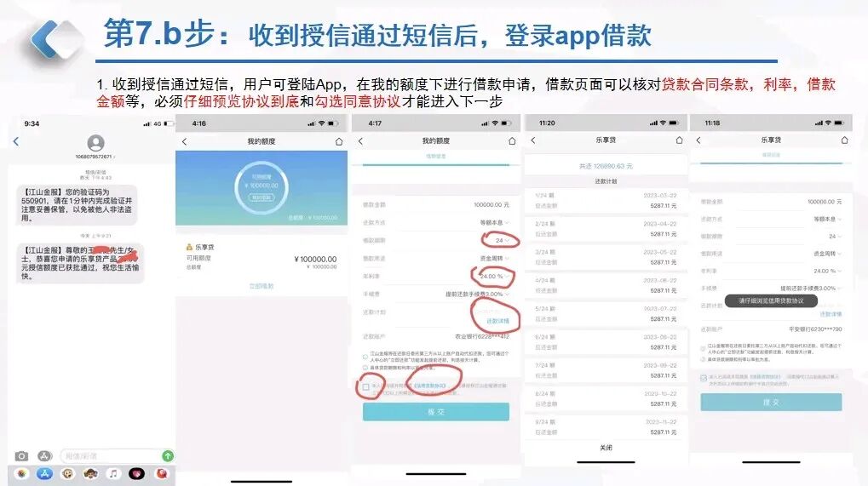
Task: Open 资金周转 dropdown on the 11:18 screen
Action: click(827, 254)
